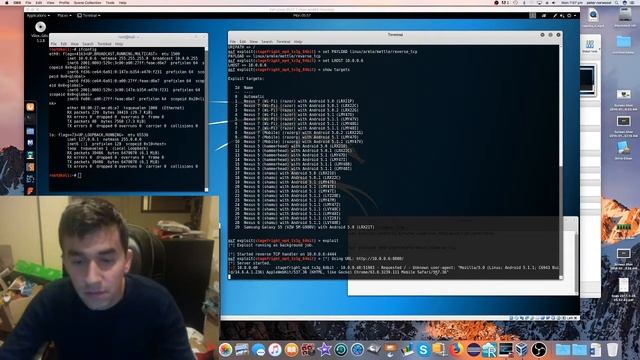
Task: Open OBS File menu
Action: click(28, 2)
